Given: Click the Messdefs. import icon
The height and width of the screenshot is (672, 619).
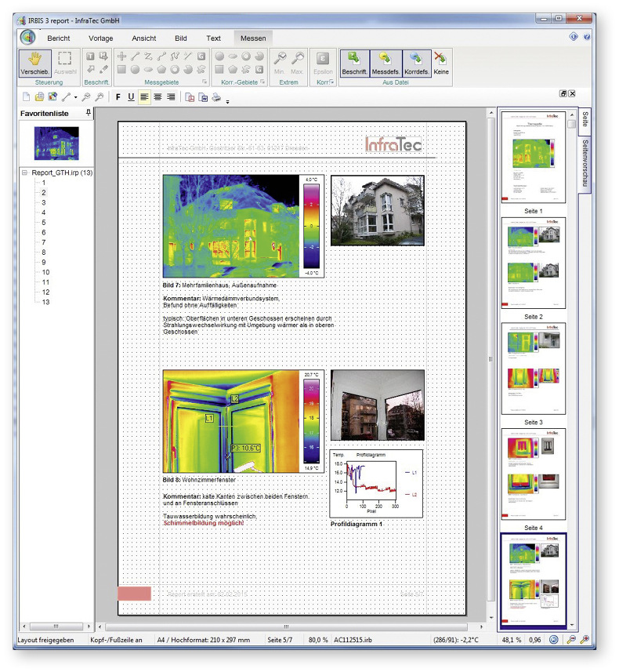Looking at the screenshot, I should tap(386, 62).
